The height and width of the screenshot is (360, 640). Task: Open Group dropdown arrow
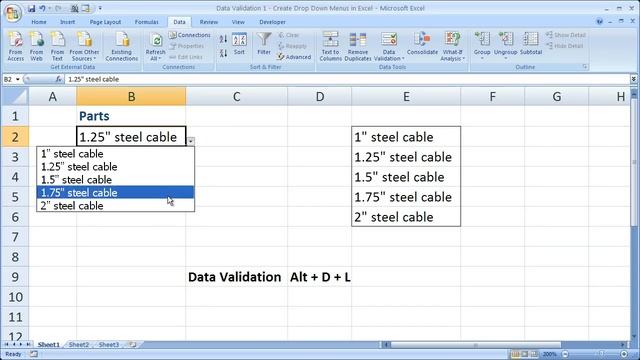click(482, 58)
